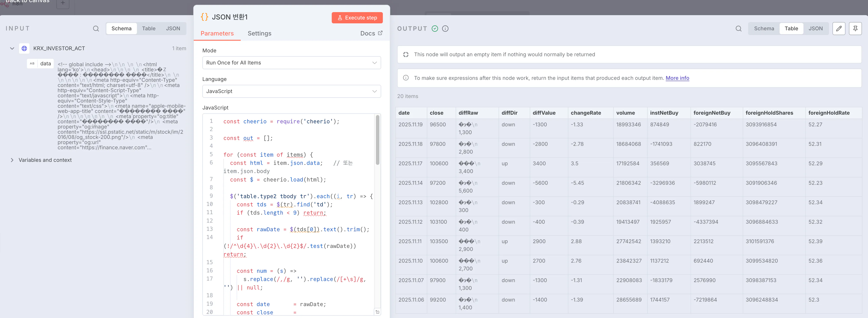Select the Parameters tab
Image resolution: width=868 pixels, height=318 pixels.
[x=217, y=33]
